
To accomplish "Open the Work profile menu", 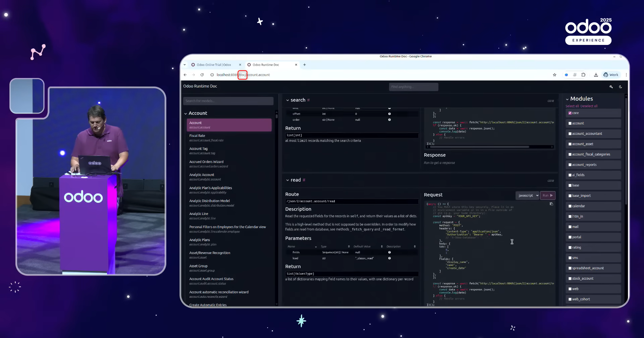I will (611, 75).
